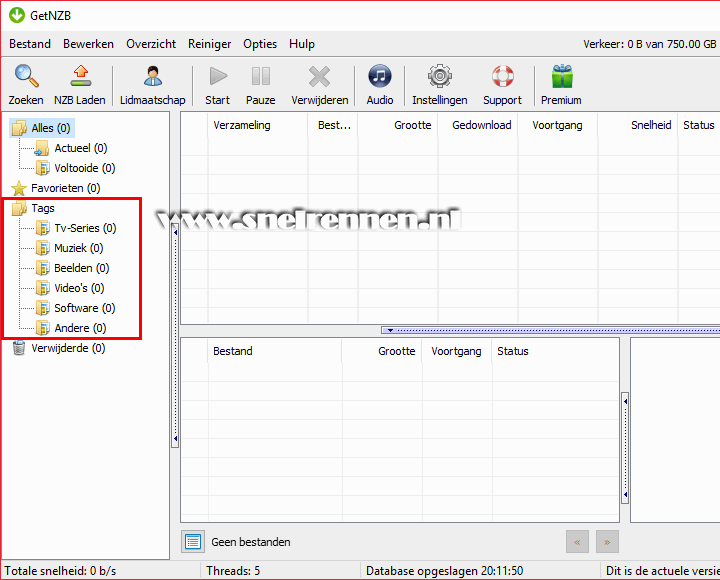Click the Support lifebuoy icon
This screenshot has height=580, width=720.
point(503,76)
